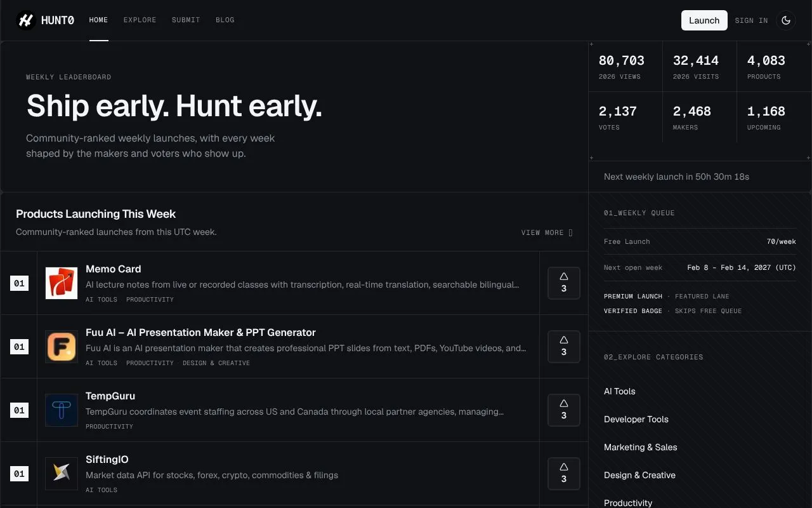Click the rank 01 badge for SiftingIO

click(x=19, y=474)
